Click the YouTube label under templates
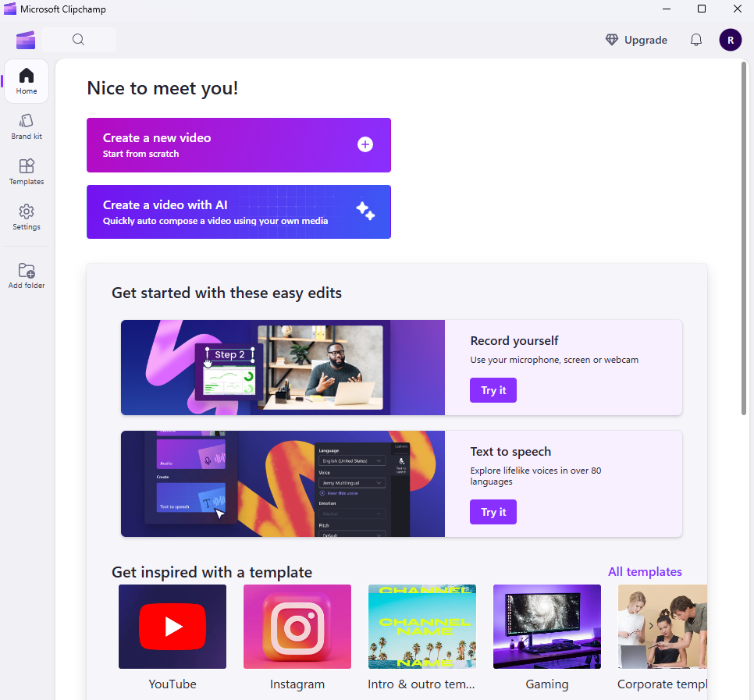The width and height of the screenshot is (754, 700). coord(172,684)
